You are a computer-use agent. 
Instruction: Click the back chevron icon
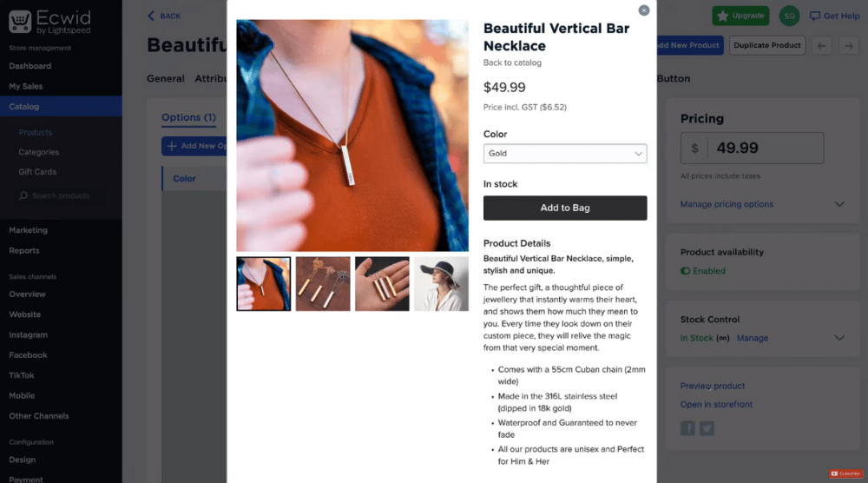[x=150, y=16]
